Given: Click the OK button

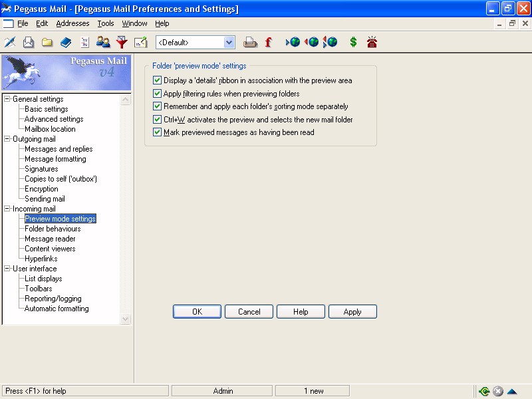Looking at the screenshot, I should pyautogui.click(x=197, y=311).
